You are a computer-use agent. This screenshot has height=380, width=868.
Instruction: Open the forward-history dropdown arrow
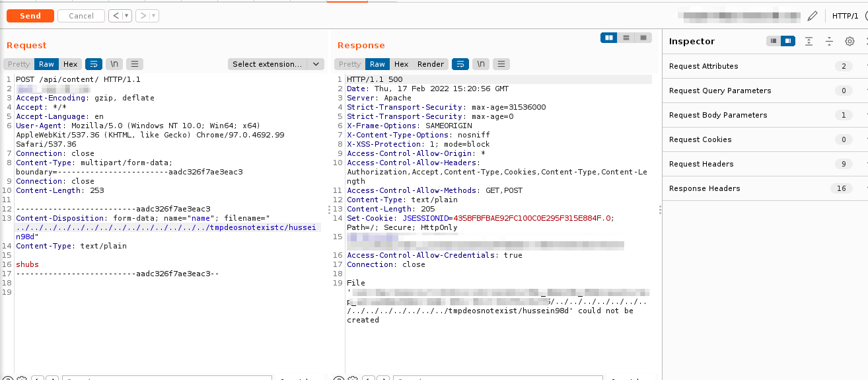point(154,16)
